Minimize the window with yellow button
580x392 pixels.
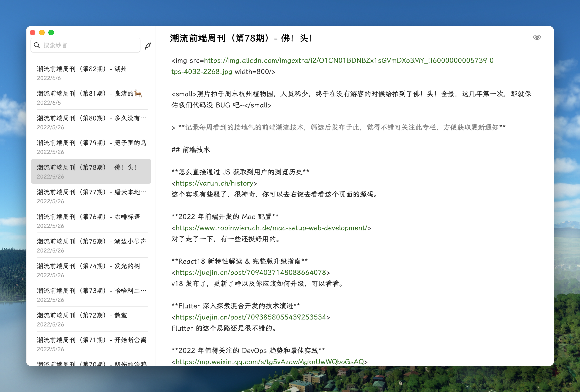click(x=42, y=33)
